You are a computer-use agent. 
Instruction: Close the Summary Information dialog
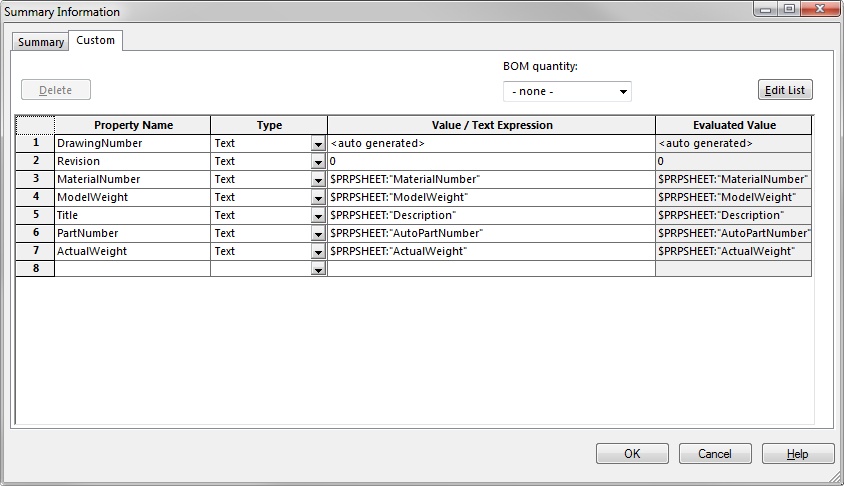820,9
